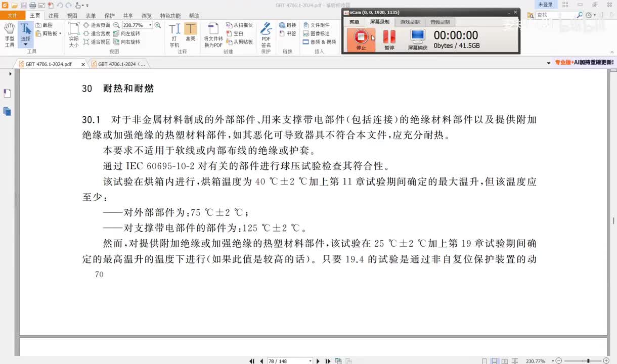Image resolution: width=617 pixels, height=364 pixels.
Task: Go to first page in status bar
Action: pyautogui.click(x=252, y=361)
